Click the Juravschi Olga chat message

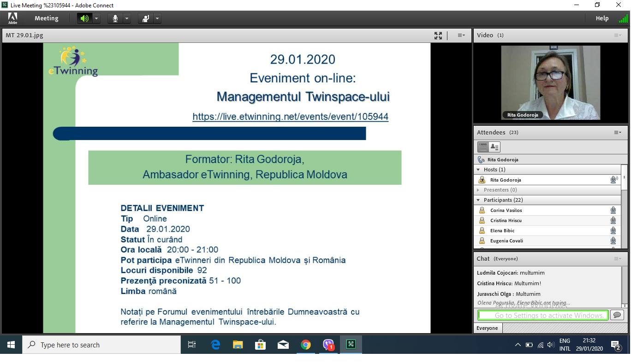509,294
